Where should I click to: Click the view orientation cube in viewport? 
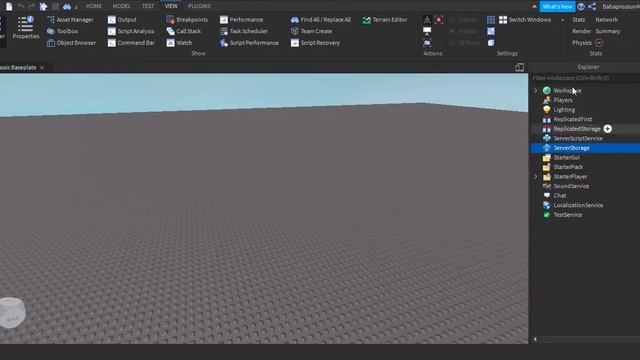click(12, 313)
